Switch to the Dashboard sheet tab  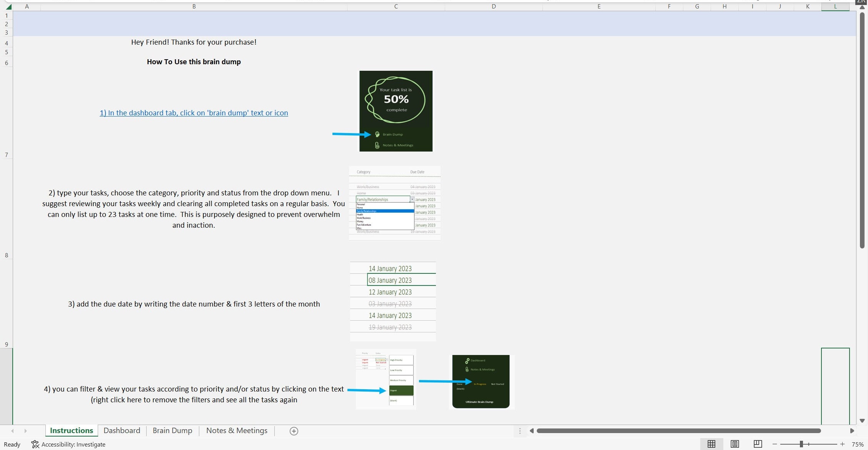tap(122, 430)
